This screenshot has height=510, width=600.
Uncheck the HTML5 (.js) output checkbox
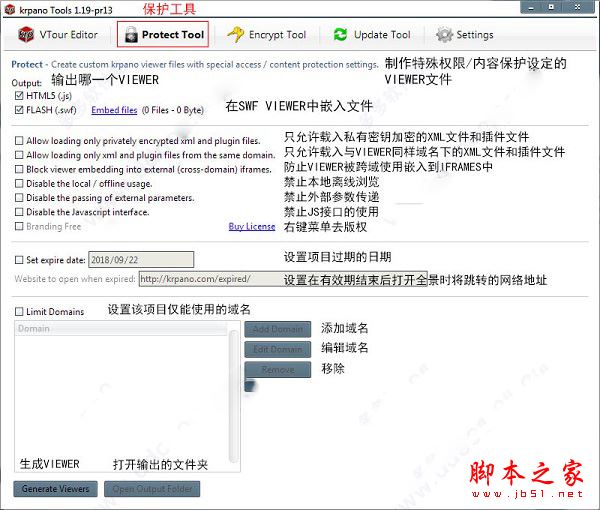pos(19,95)
